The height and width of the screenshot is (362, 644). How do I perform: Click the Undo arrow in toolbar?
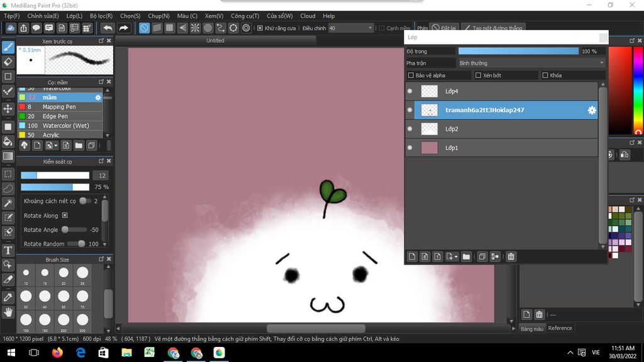(x=108, y=28)
